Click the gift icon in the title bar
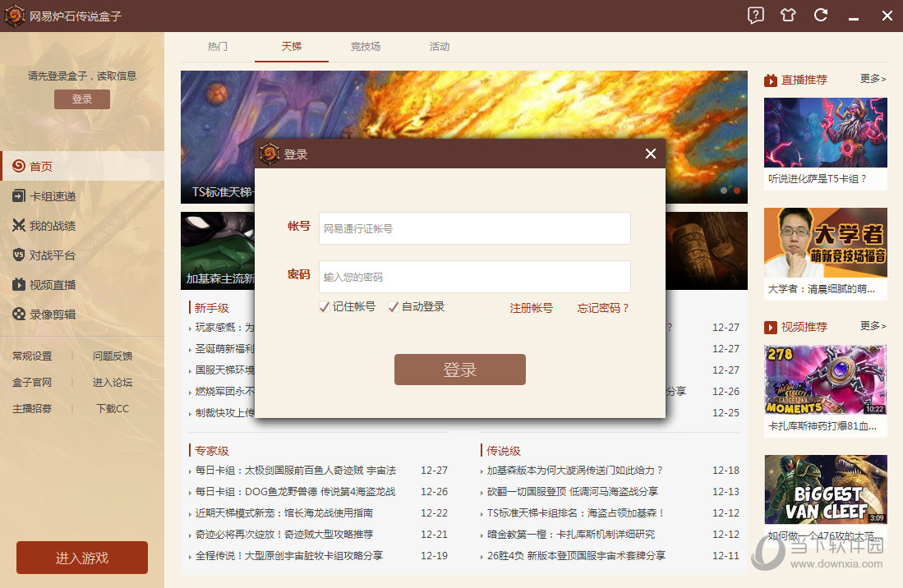The image size is (903, 588). (787, 16)
